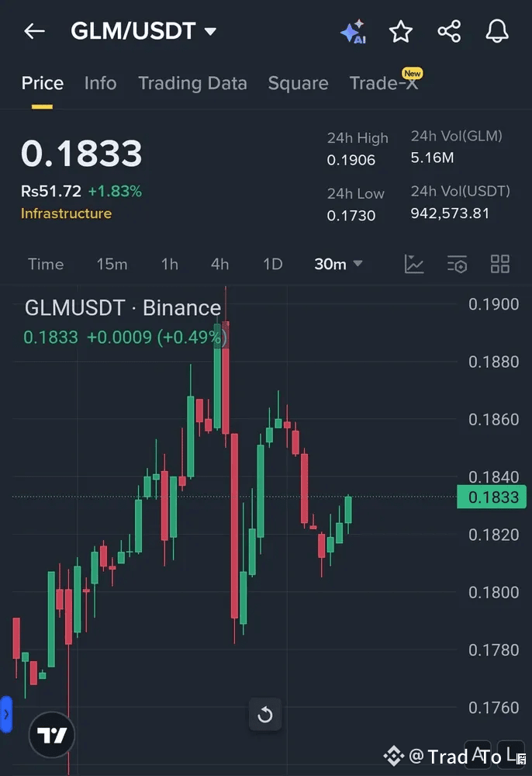Tap the TradingView logo button
Screen dimensions: 532x776
[x=52, y=735]
